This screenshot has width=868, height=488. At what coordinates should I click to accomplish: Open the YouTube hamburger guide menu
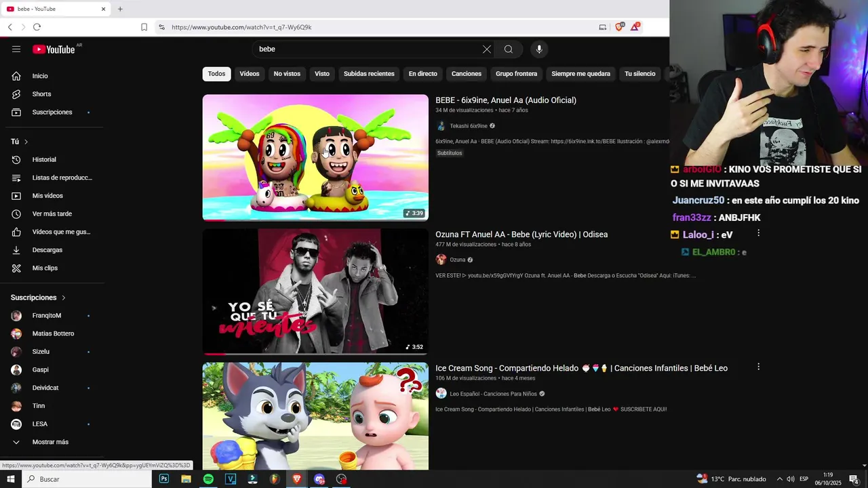(x=16, y=49)
